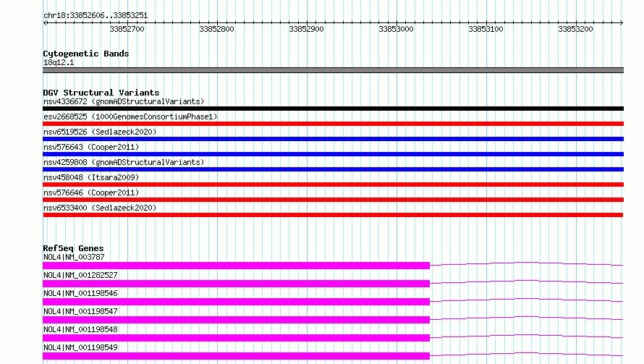Click the esv2668525 1000GenomesConsortiumPhase1 label
The image size is (644, 364).
130,117
